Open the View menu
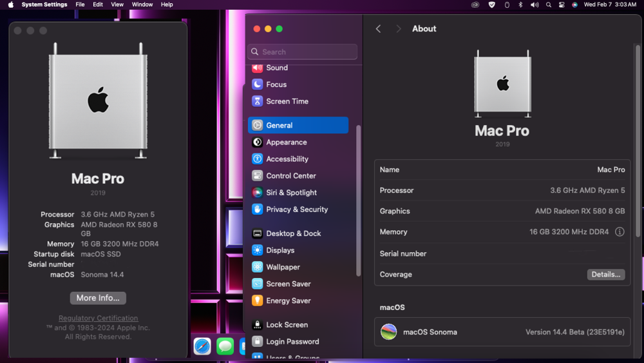 point(117,5)
